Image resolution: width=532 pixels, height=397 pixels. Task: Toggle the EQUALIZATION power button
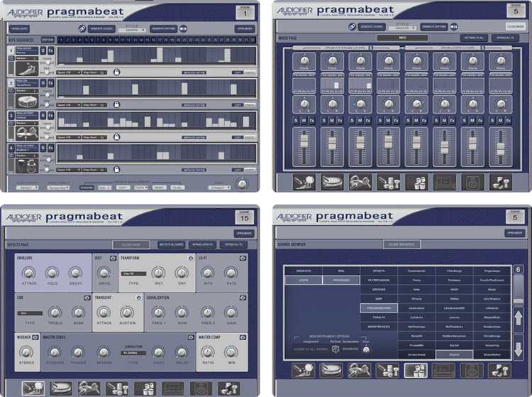[x=243, y=298]
